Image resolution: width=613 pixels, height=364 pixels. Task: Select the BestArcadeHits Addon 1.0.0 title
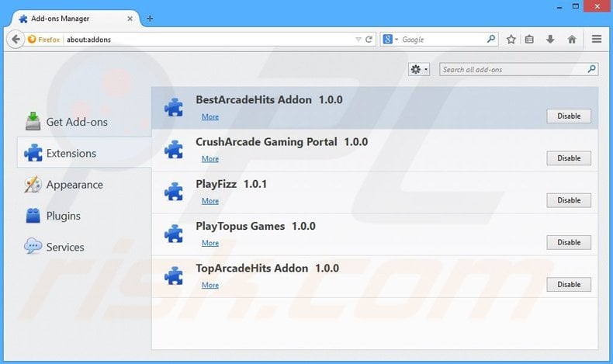[x=269, y=99]
